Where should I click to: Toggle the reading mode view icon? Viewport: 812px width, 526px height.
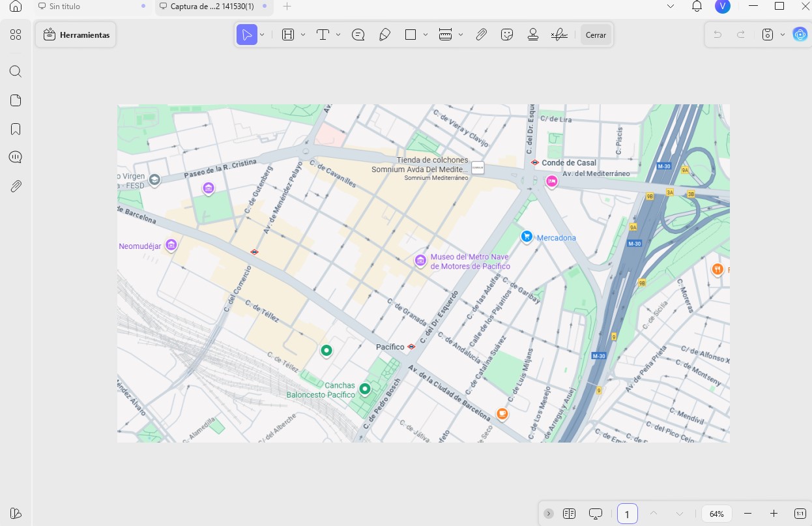[x=569, y=514]
